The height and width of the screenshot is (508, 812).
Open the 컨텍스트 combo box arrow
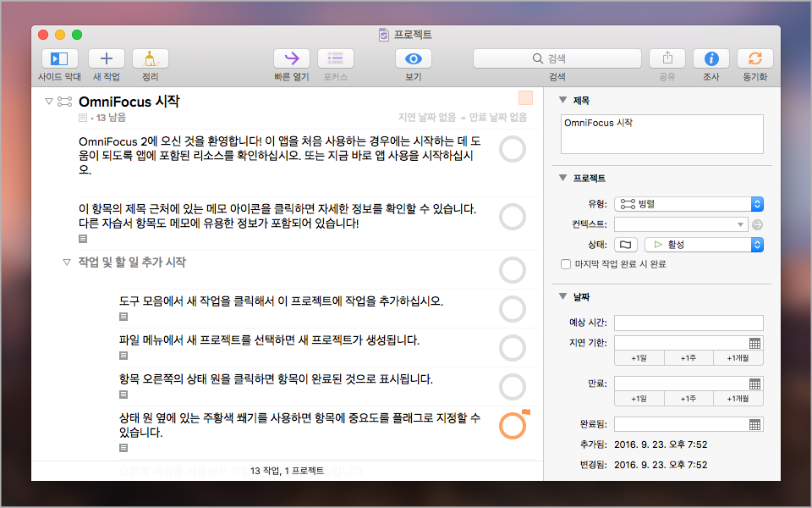point(741,224)
